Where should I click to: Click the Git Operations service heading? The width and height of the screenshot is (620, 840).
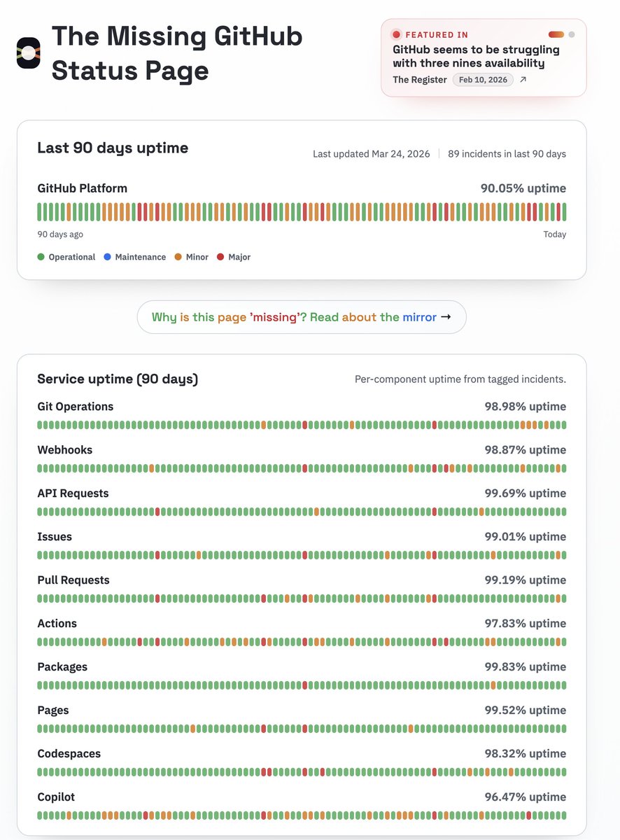(75, 407)
